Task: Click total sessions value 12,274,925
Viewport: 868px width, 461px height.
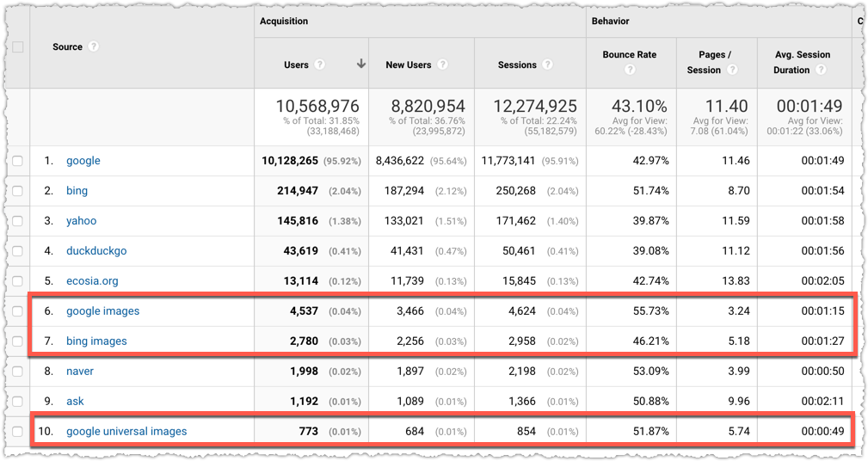Action: point(535,106)
